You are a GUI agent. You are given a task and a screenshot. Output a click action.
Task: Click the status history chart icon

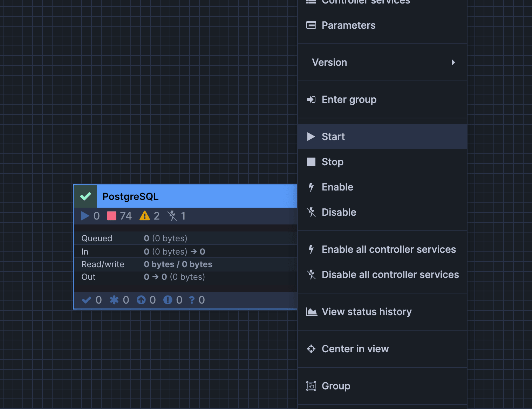click(311, 312)
